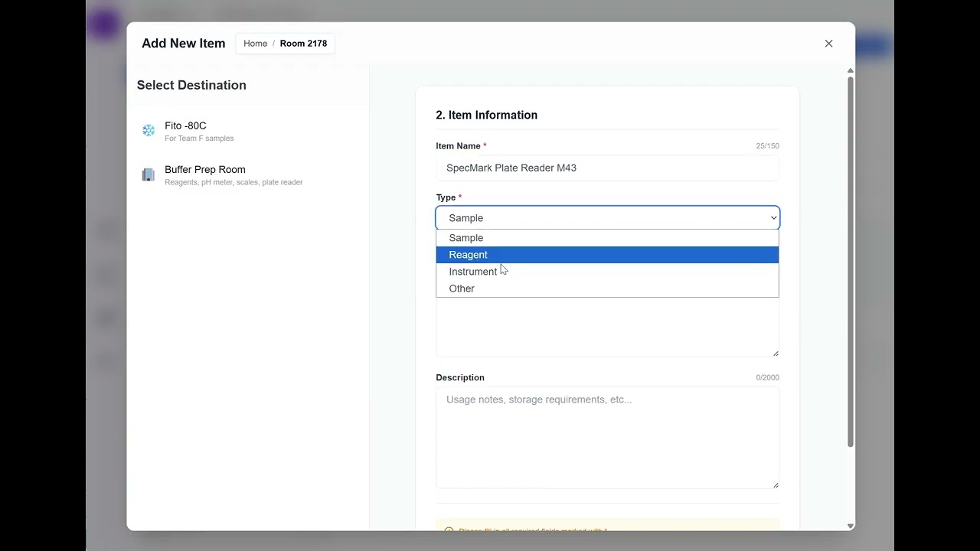Click resize handle of textarea above Description

click(x=776, y=354)
